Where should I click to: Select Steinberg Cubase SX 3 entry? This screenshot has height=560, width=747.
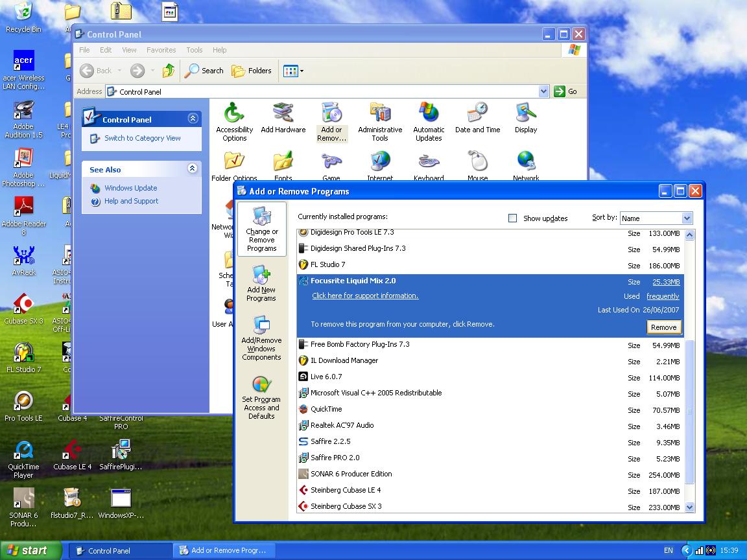coord(490,506)
